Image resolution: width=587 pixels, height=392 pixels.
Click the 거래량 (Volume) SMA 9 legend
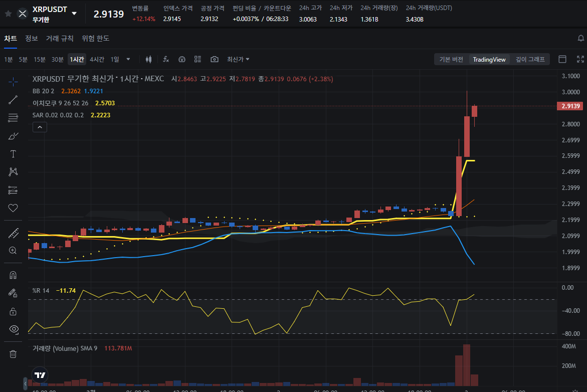tap(65, 348)
